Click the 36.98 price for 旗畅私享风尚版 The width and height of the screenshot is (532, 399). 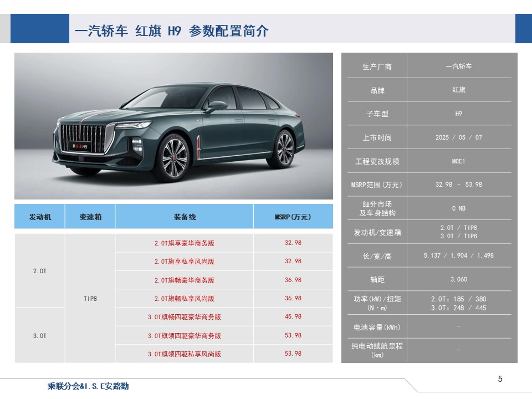click(x=293, y=298)
